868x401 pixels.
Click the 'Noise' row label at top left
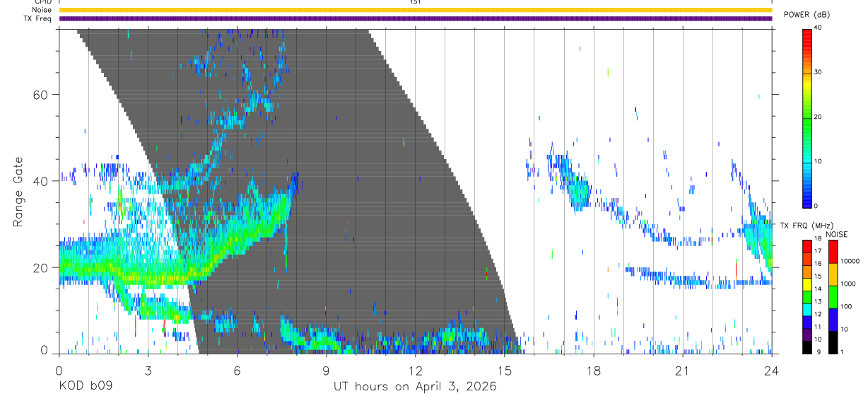tap(42, 10)
